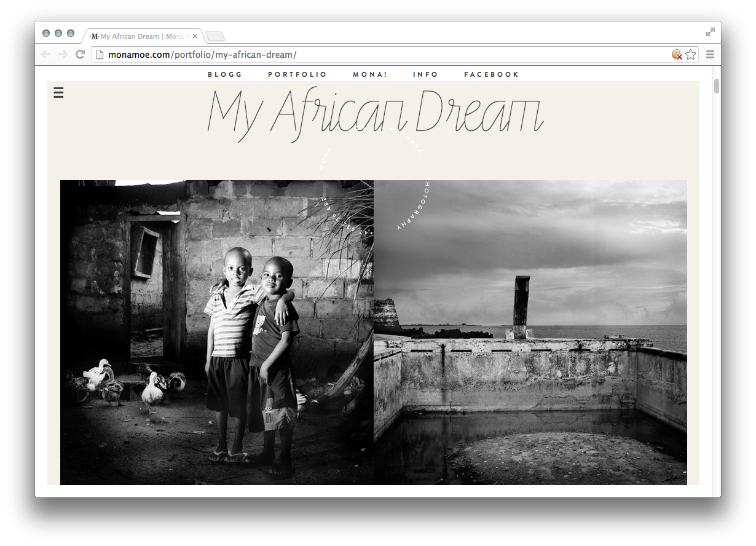Open the Chrome settings menu icon
756x546 pixels.
pyautogui.click(x=710, y=55)
